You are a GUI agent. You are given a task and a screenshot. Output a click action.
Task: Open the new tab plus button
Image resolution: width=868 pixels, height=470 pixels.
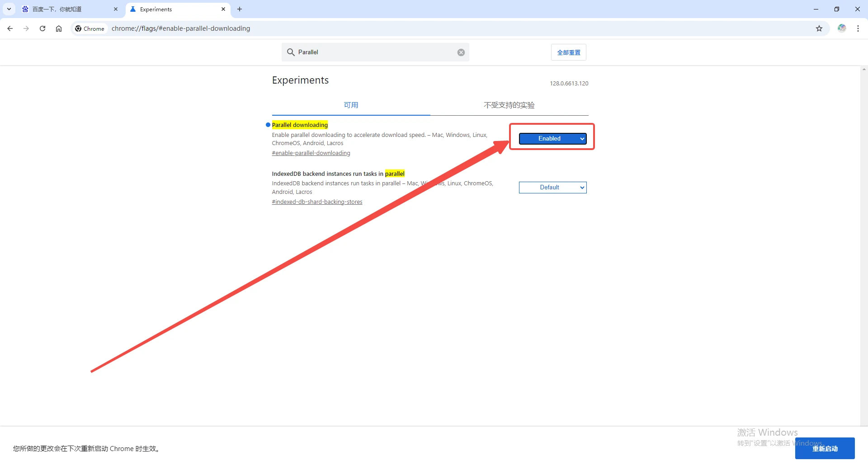coord(240,9)
